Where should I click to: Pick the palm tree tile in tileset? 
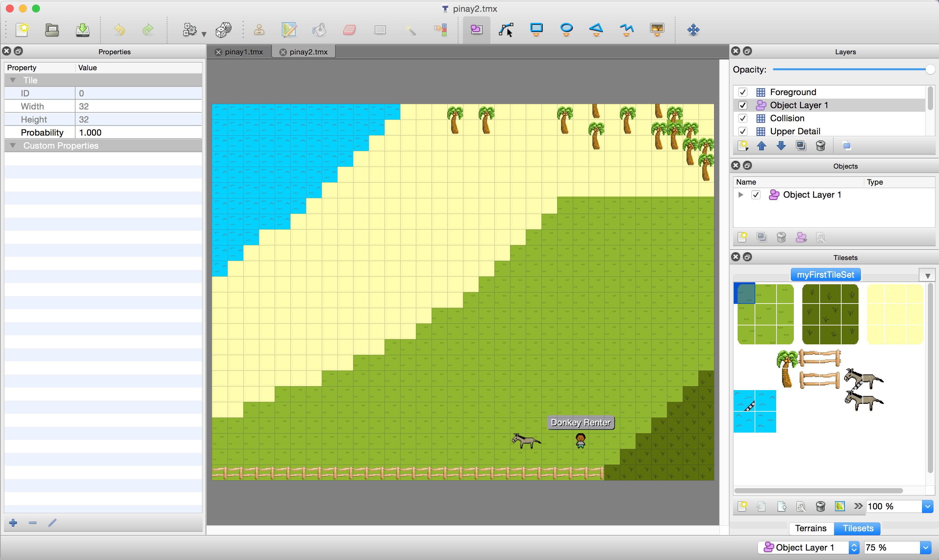[x=787, y=369]
